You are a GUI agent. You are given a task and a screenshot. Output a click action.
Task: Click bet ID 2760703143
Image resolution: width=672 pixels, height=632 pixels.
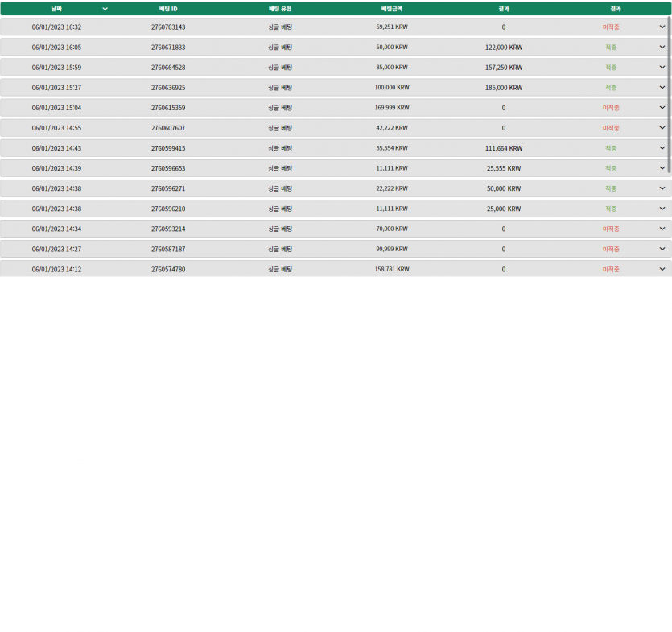168,27
